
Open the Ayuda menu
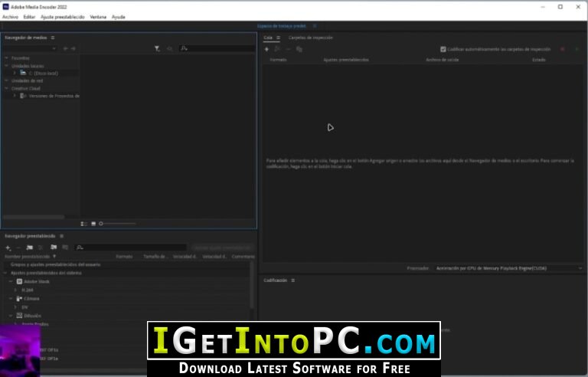click(x=119, y=17)
